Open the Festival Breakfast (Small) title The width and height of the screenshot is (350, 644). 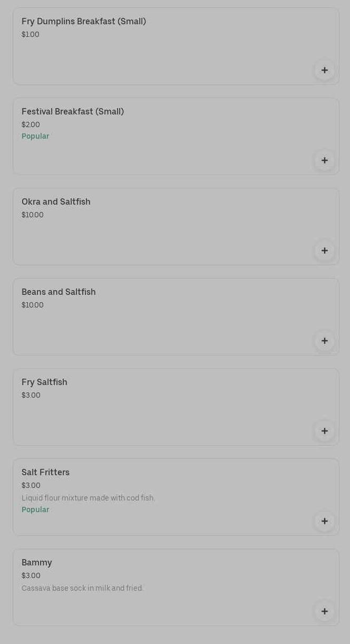[x=73, y=112]
